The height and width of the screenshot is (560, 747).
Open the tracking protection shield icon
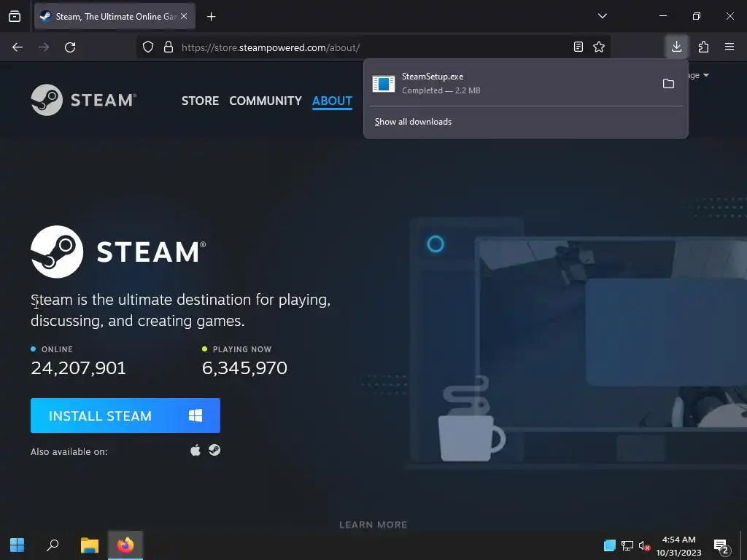pyautogui.click(x=148, y=47)
